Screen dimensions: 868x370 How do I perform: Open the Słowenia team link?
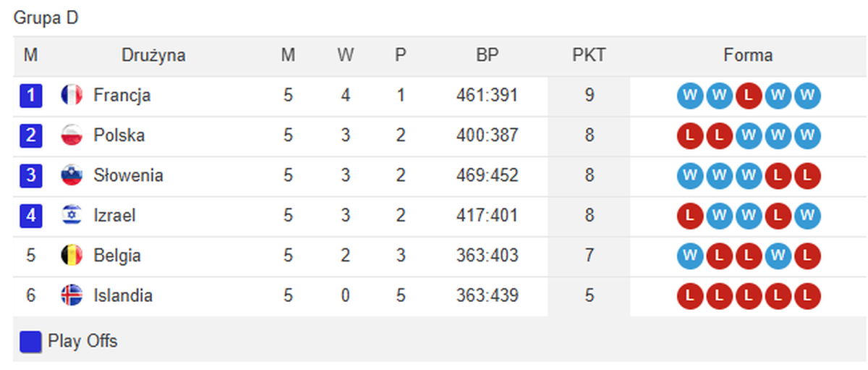[128, 175]
